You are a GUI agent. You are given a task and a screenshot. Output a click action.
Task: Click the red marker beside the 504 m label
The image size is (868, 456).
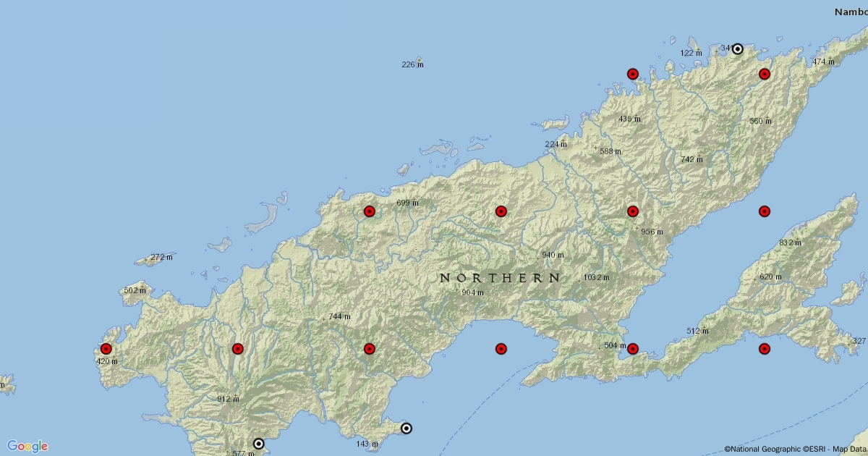coord(633,349)
